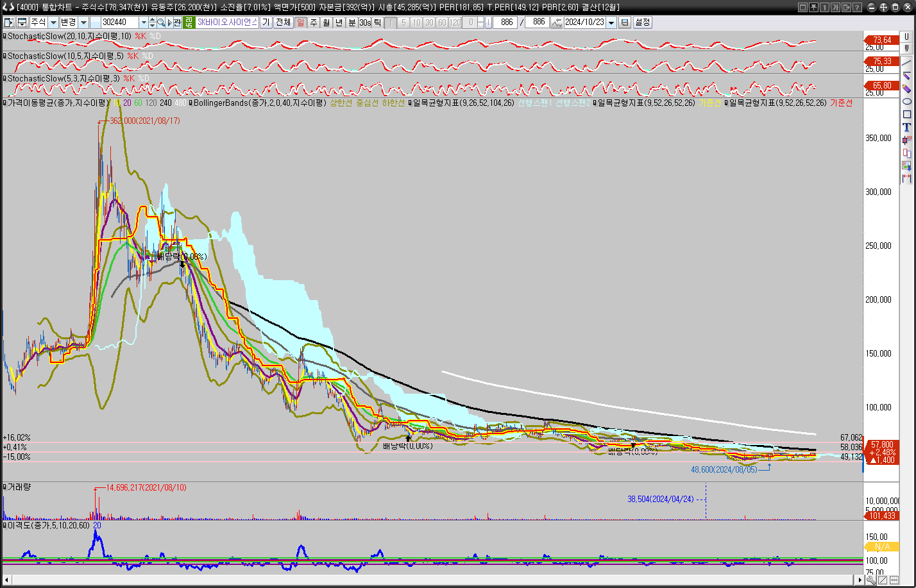Click the sync arrows icon before date
This screenshot has height=588, width=916.
556,22
